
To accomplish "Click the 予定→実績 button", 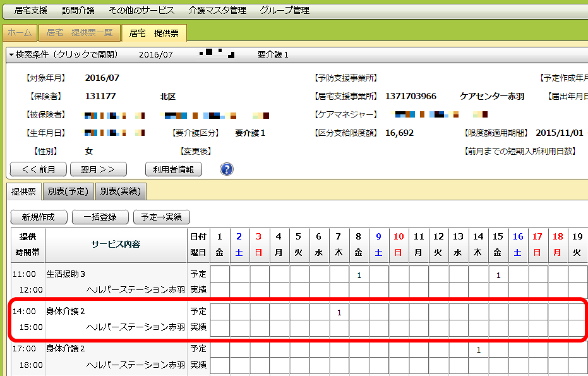I will (161, 217).
